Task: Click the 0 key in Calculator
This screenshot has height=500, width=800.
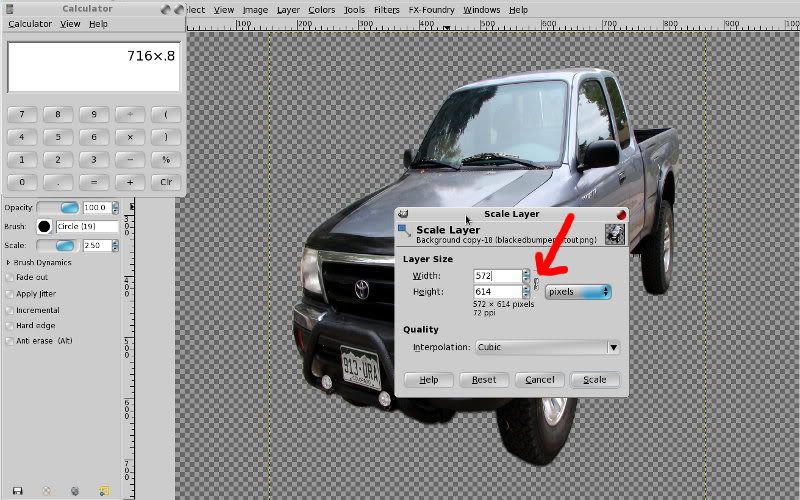Action: (x=22, y=182)
